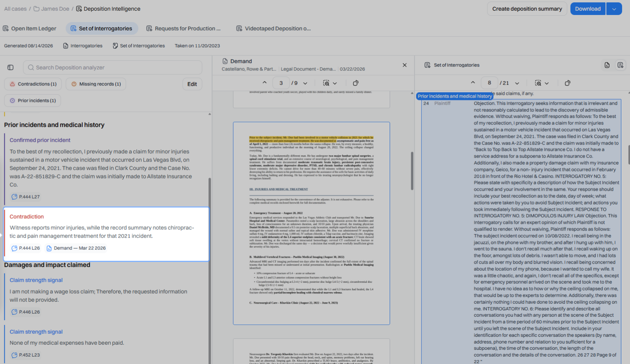The width and height of the screenshot is (630, 364).
Task: Open James Doe breadcrumb folder
Action: (x=51, y=9)
